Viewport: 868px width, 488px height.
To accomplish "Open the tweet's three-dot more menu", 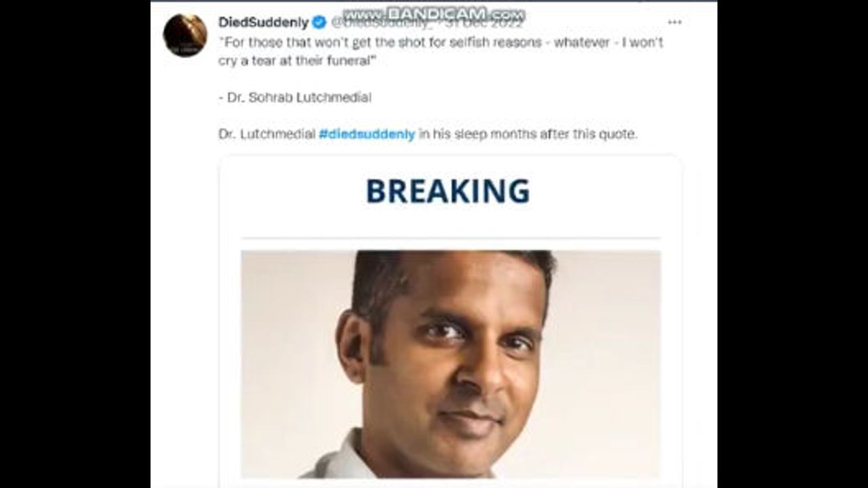I will 674,22.
